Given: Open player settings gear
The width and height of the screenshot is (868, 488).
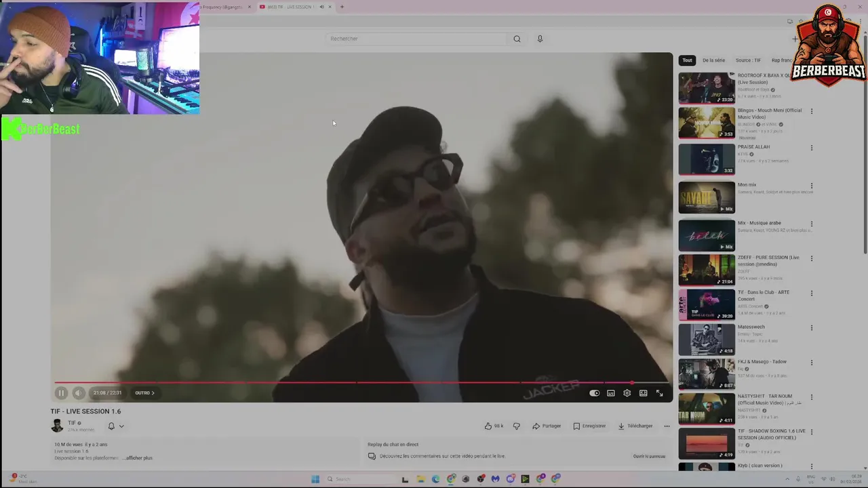Looking at the screenshot, I should pos(627,393).
